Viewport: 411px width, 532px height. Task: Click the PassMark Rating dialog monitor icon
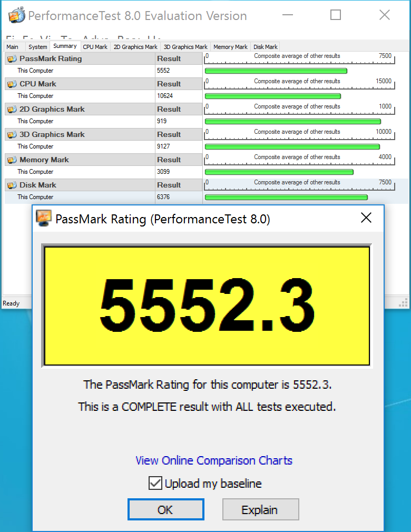44,218
